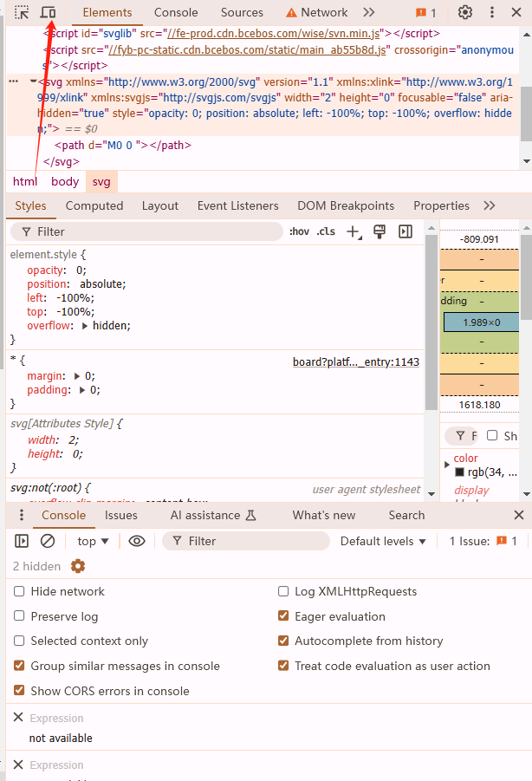Image resolution: width=532 pixels, height=781 pixels.
Task: Open Default levels dropdown
Action: tap(383, 541)
